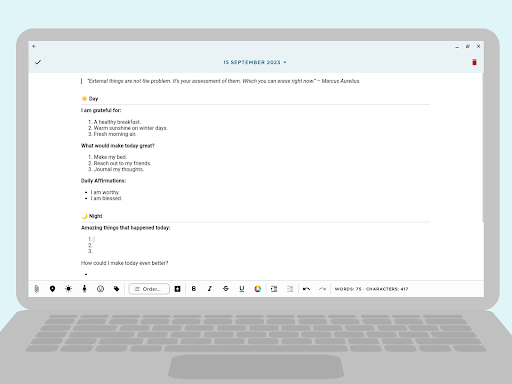The width and height of the screenshot is (512, 384).
Task: Click the insert template icon after the list dropdown
Action: [x=177, y=289]
